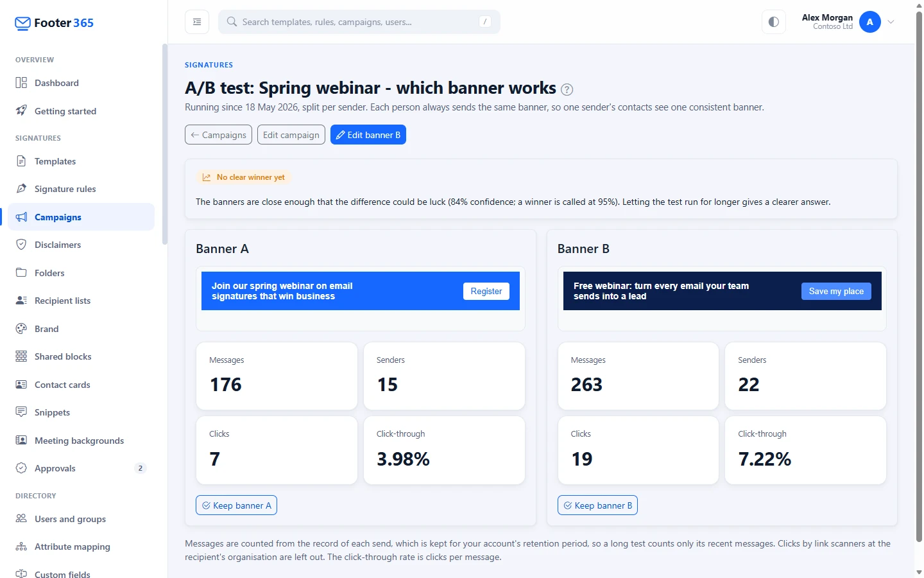Viewport: 924px width, 578px height.
Task: Go back to Campaigns via the arrow button
Action: click(x=218, y=135)
